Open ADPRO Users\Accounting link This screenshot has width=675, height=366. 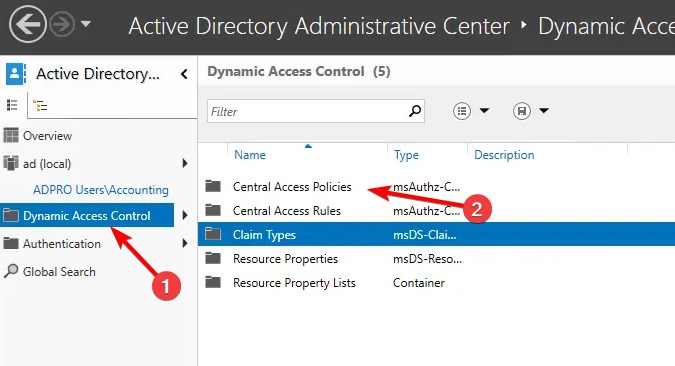[x=101, y=190]
